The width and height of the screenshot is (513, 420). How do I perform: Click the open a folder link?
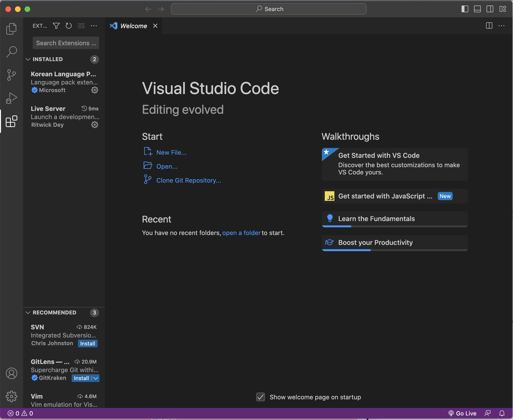click(x=241, y=233)
